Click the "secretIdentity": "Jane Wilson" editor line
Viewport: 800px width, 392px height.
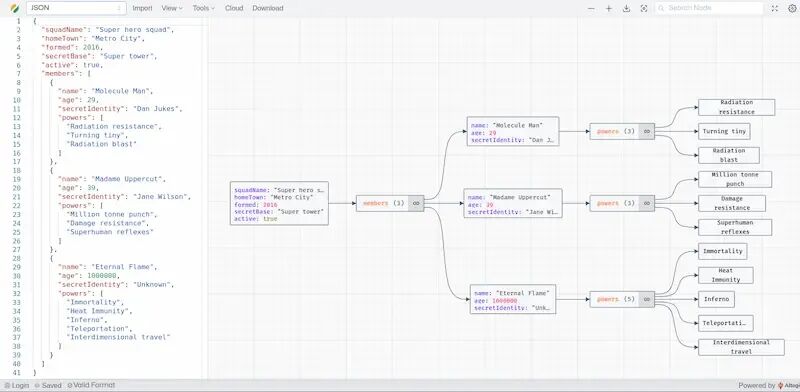click(124, 197)
